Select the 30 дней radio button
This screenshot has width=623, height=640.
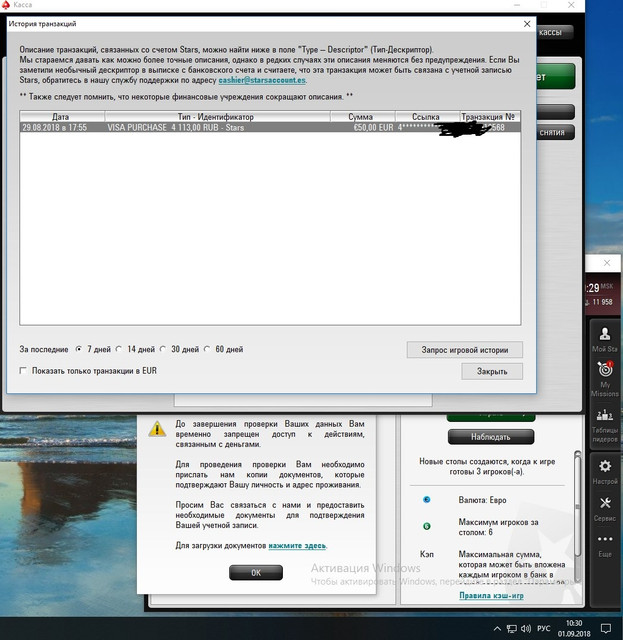coord(163,349)
